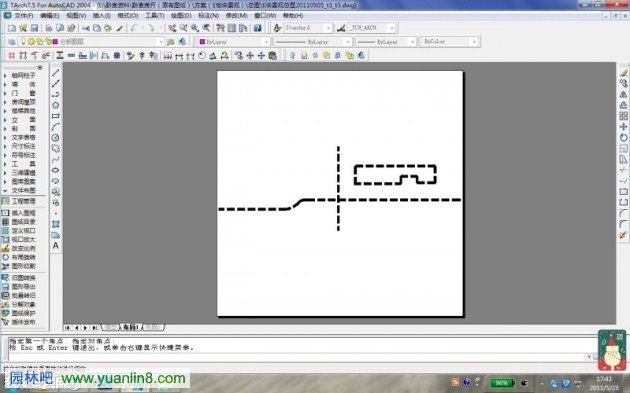Toggle the layer lock icon in layer box
This screenshot has width=630, height=393.
pos(48,41)
